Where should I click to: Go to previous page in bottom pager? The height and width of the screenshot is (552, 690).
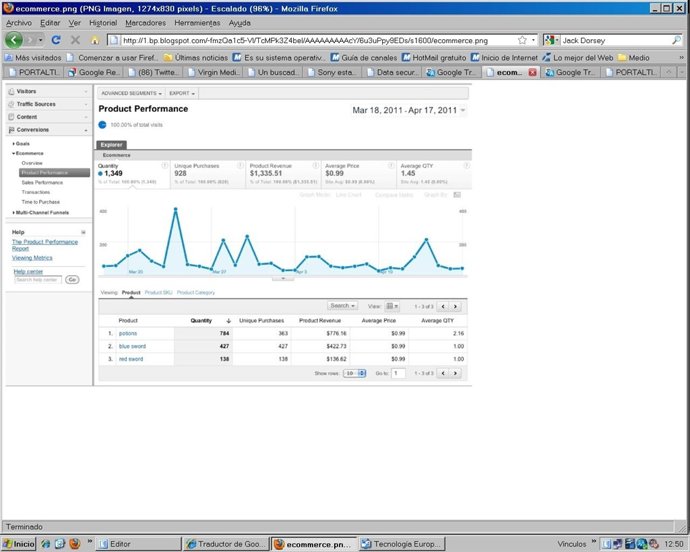[443, 373]
